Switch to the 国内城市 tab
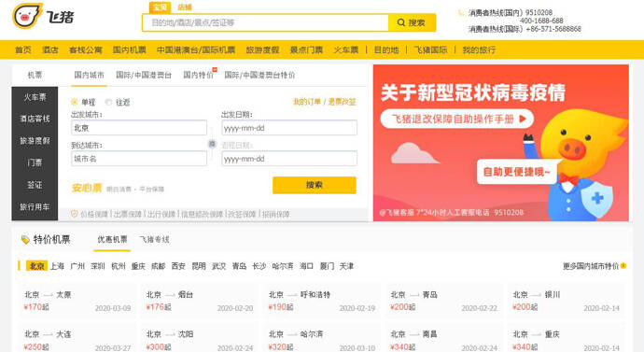The width and height of the screenshot is (644, 352). 89,75
